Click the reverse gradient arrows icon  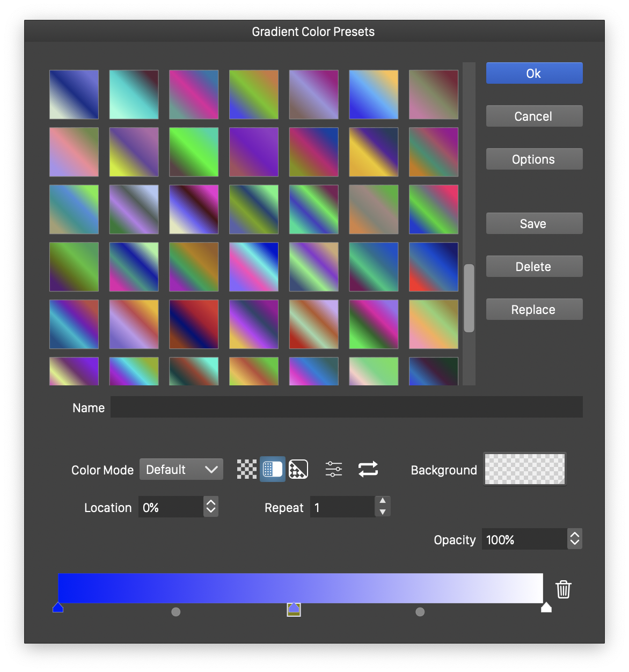pyautogui.click(x=368, y=470)
